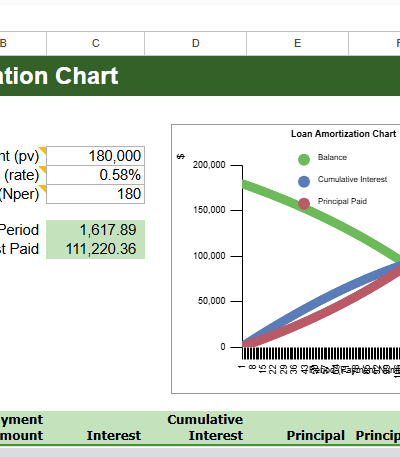
Task: Click the comment indicator on the pv label
Action: 42,150
